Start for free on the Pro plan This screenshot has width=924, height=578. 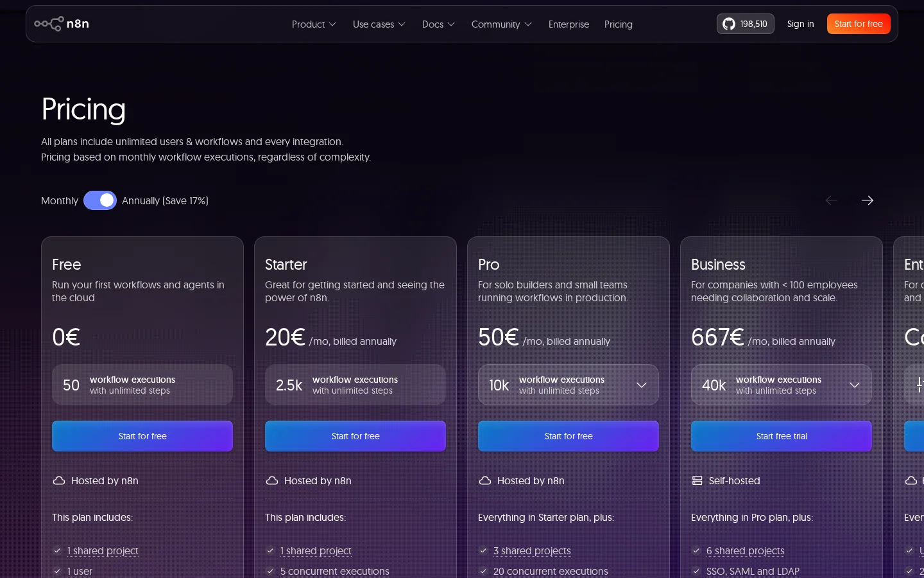(569, 436)
